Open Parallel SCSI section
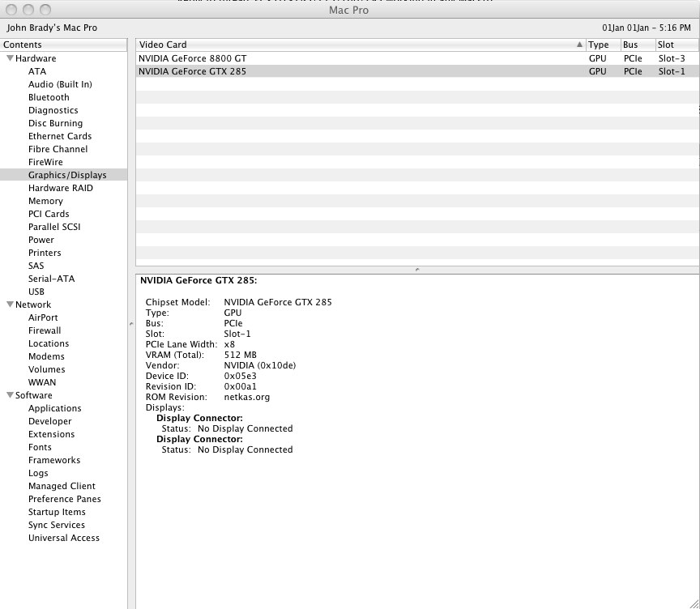 coord(54,227)
